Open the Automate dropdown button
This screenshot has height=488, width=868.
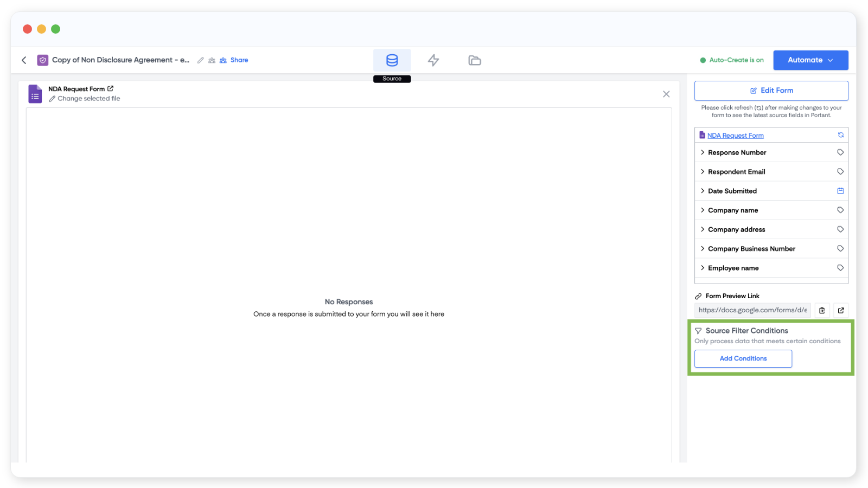click(810, 60)
